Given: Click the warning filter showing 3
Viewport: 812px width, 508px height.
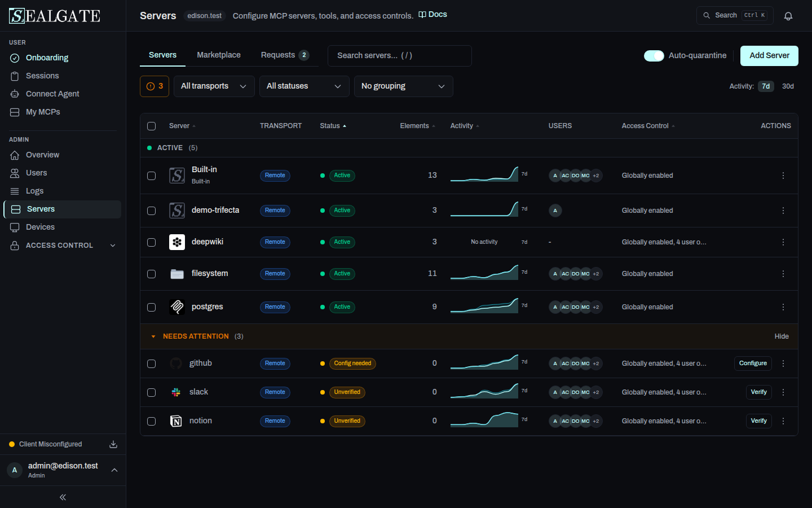Looking at the screenshot, I should [x=155, y=86].
